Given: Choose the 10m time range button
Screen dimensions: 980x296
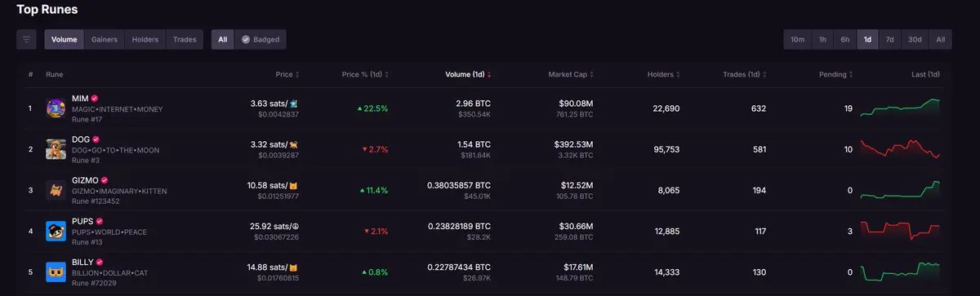Looking at the screenshot, I should (797, 39).
